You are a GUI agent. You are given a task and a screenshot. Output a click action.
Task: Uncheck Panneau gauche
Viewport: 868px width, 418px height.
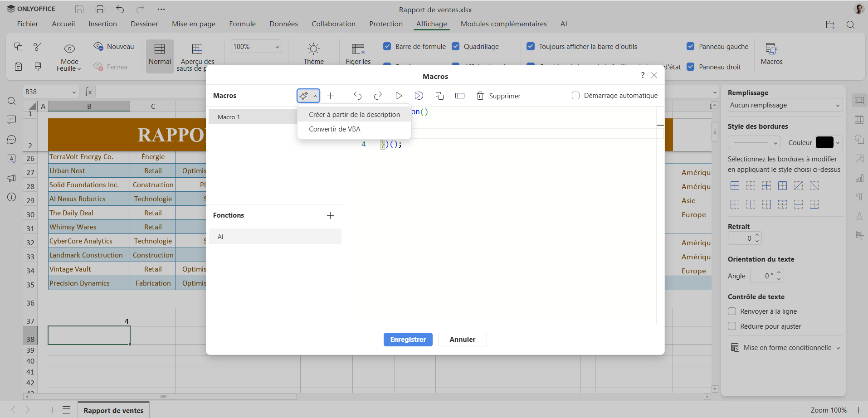coord(691,46)
